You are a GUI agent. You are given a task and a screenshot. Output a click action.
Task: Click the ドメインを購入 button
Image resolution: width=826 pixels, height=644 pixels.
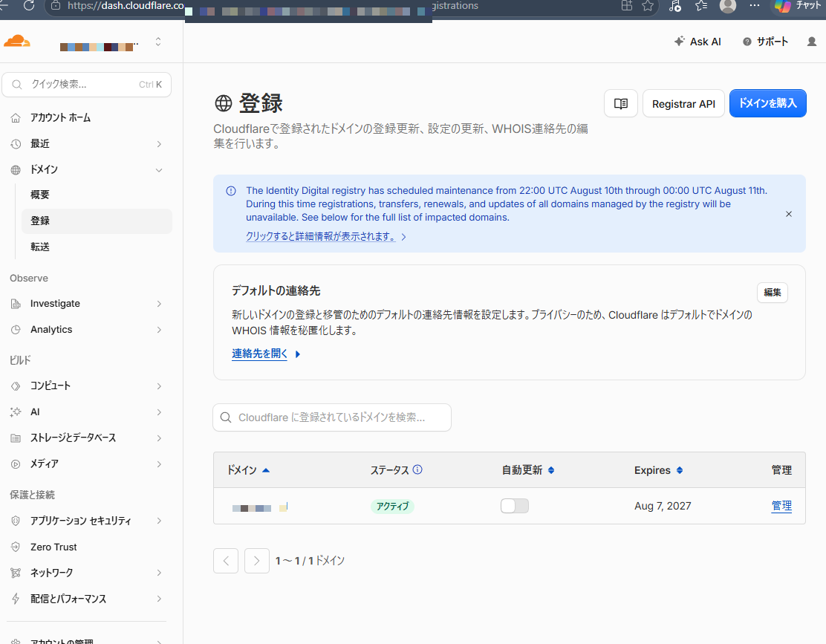click(x=767, y=103)
